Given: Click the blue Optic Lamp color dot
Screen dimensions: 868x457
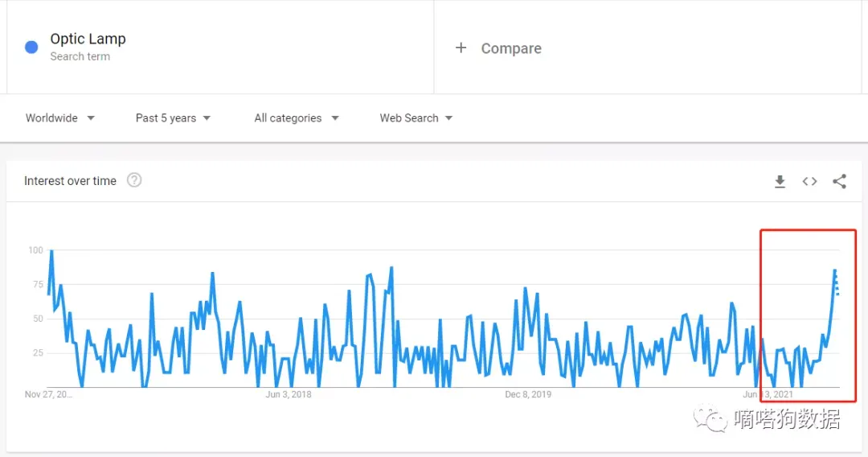Looking at the screenshot, I should [31, 47].
